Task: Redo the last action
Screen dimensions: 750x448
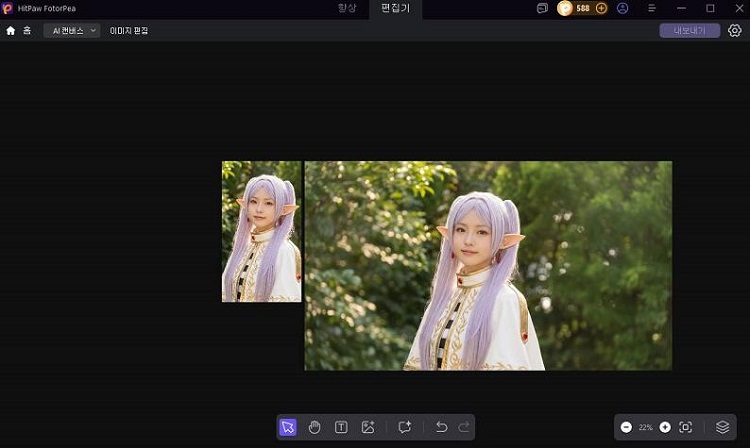Action: tap(463, 427)
